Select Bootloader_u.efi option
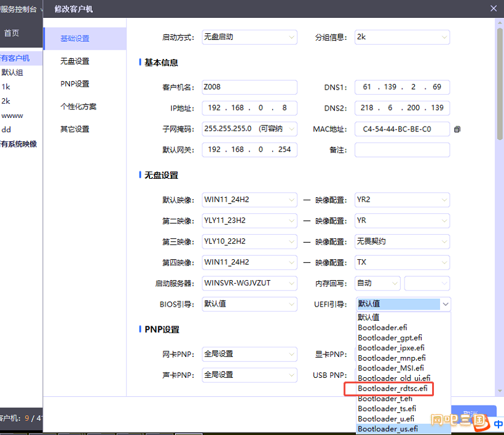The width and height of the screenshot is (504, 435). 403,419
